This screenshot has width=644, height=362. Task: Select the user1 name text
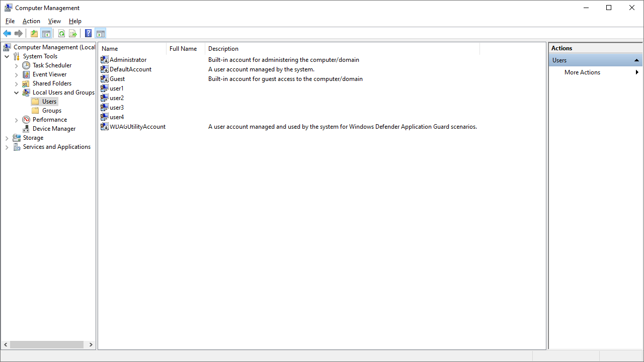(117, 88)
